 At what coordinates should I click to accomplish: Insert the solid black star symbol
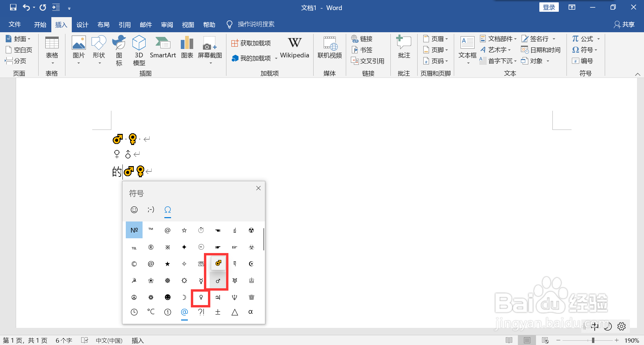tap(168, 264)
